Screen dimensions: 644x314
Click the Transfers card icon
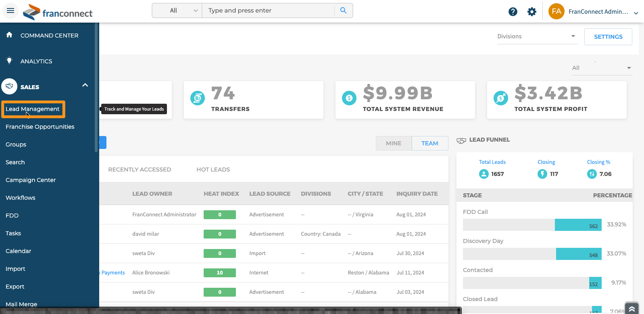pos(198,98)
